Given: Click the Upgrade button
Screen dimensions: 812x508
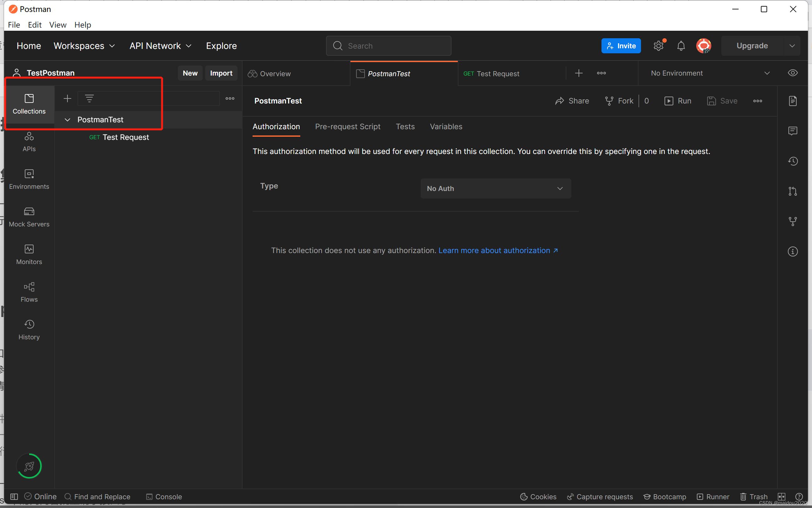Looking at the screenshot, I should click(752, 46).
